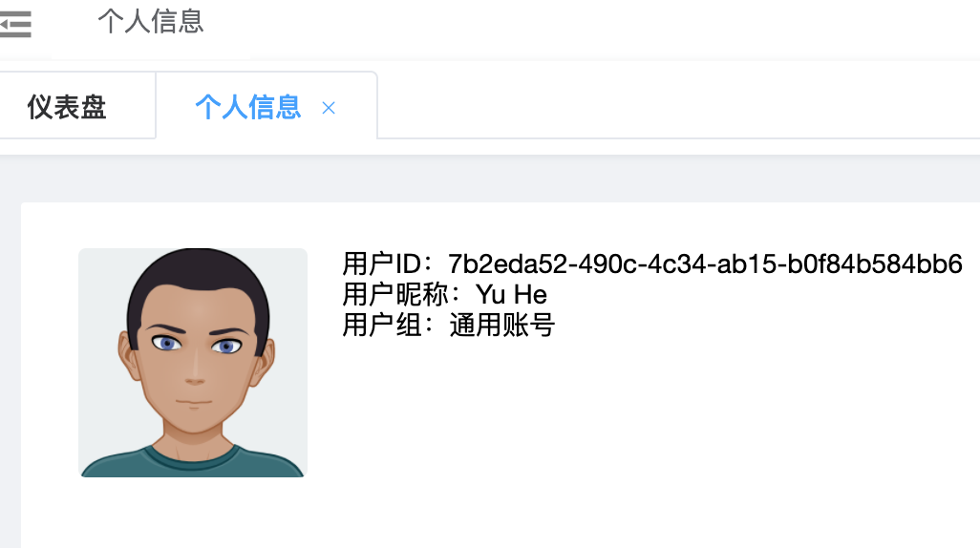Select the nickname Yu He
Viewport: 980px width, 548px height.
click(x=511, y=295)
